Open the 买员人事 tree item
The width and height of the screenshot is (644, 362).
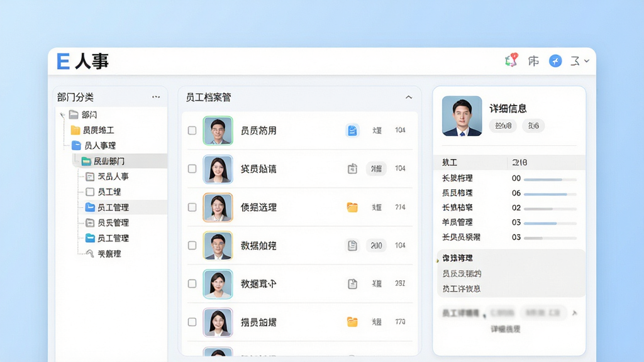pos(107,177)
